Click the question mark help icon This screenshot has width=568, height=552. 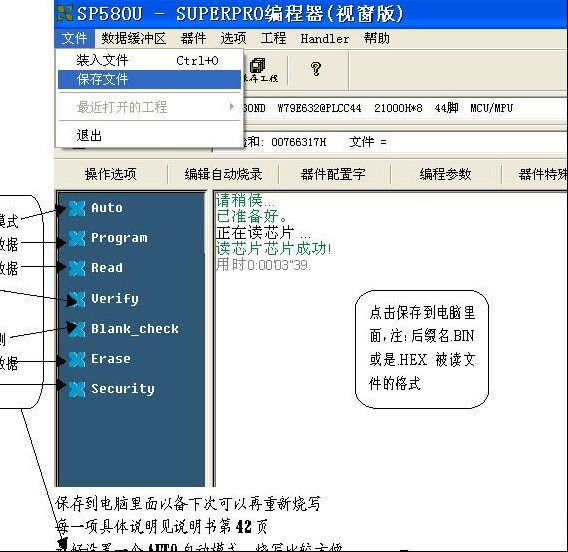coord(316,68)
